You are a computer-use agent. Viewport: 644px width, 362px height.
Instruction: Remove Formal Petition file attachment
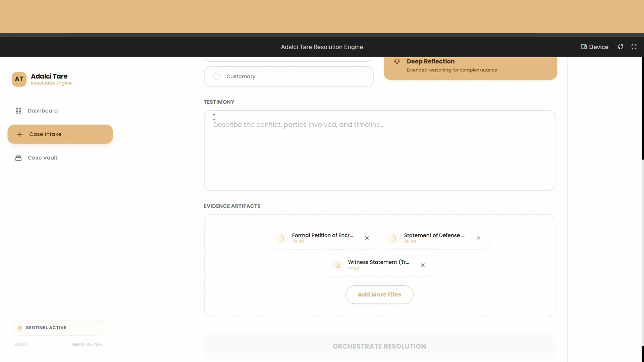pyautogui.click(x=367, y=238)
